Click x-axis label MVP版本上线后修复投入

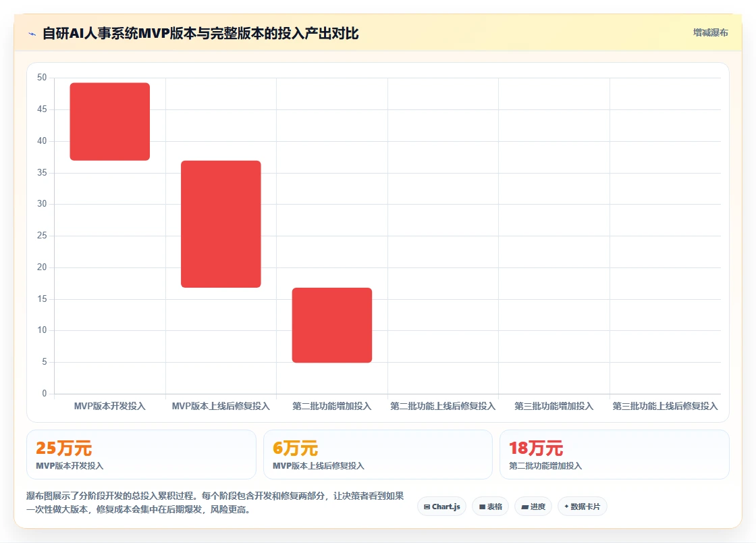point(221,406)
